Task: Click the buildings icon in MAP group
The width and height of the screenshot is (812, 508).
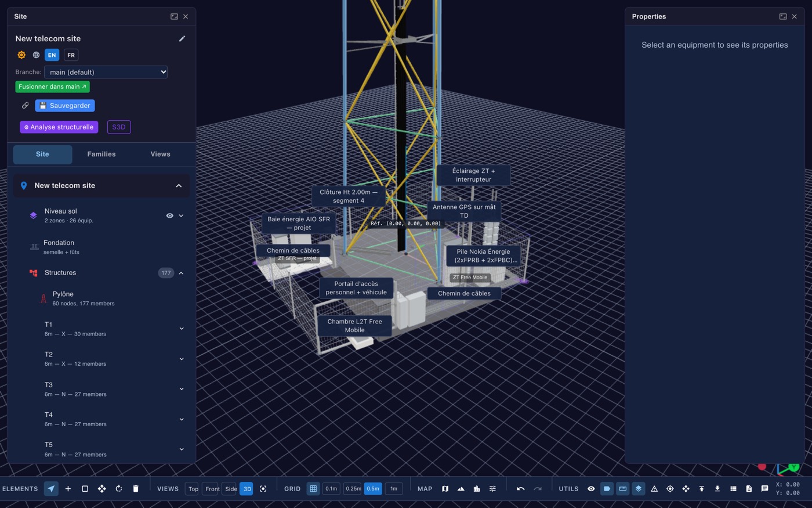Action: click(x=476, y=489)
